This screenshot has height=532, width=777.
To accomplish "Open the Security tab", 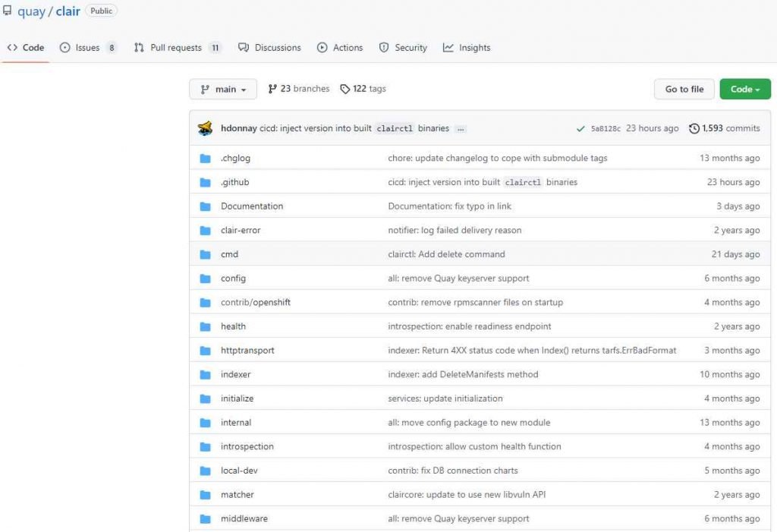I will point(403,48).
